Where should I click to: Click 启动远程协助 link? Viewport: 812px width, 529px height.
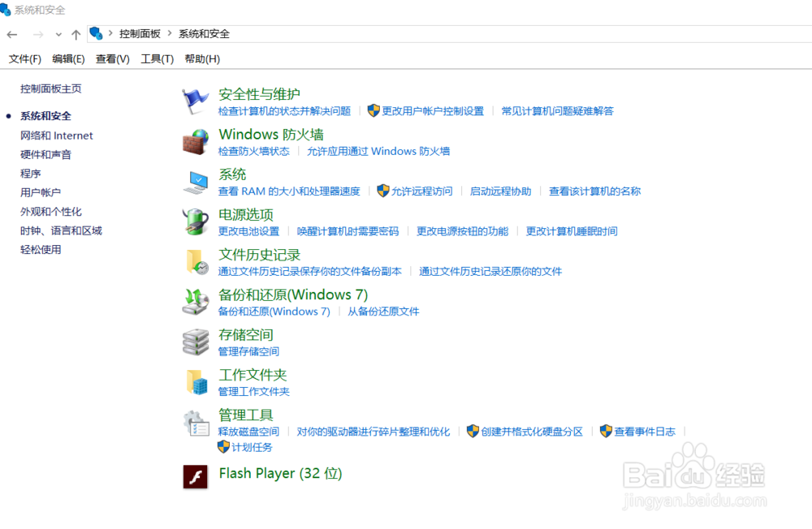(x=500, y=191)
